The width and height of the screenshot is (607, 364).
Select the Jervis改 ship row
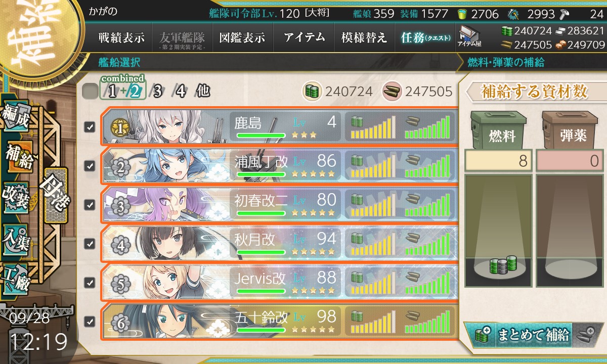(280, 282)
